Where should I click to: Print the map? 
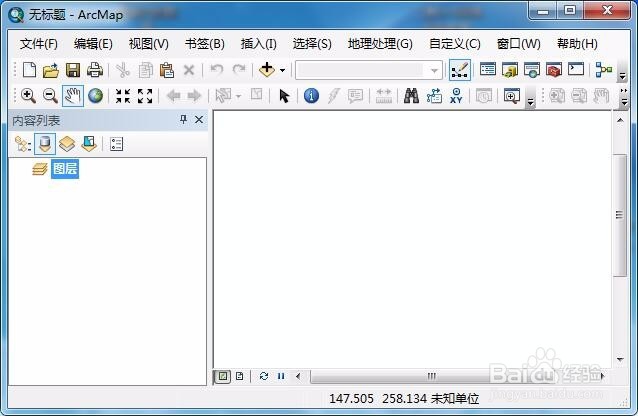(x=95, y=70)
